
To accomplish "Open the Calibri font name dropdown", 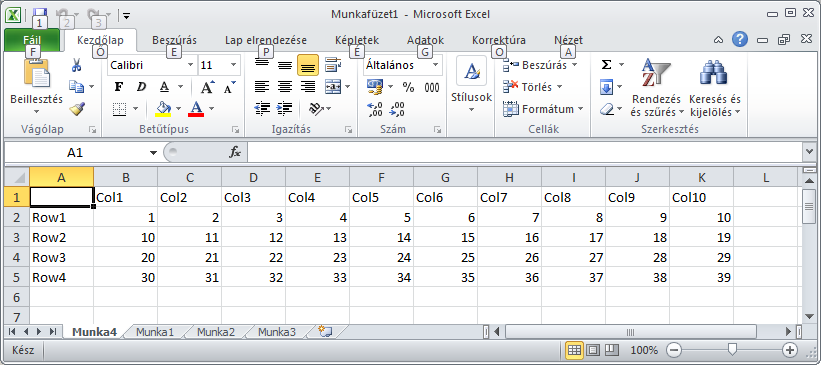I will click(191, 65).
